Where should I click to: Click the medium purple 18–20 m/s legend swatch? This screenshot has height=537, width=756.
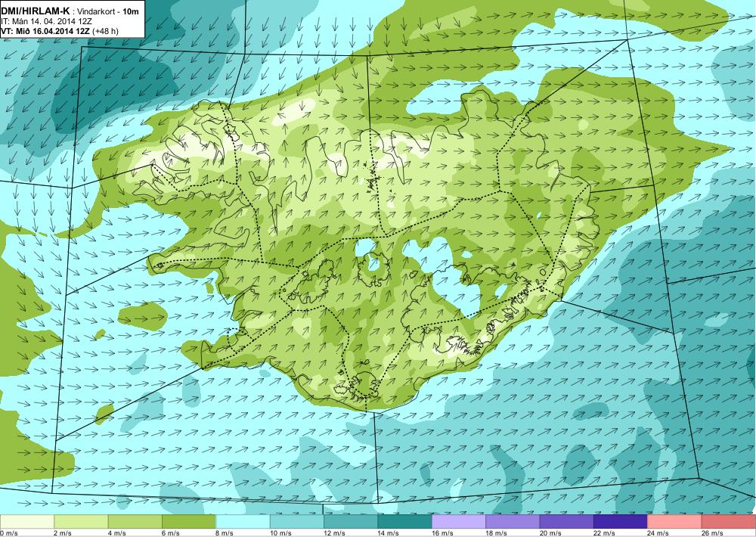513,522
